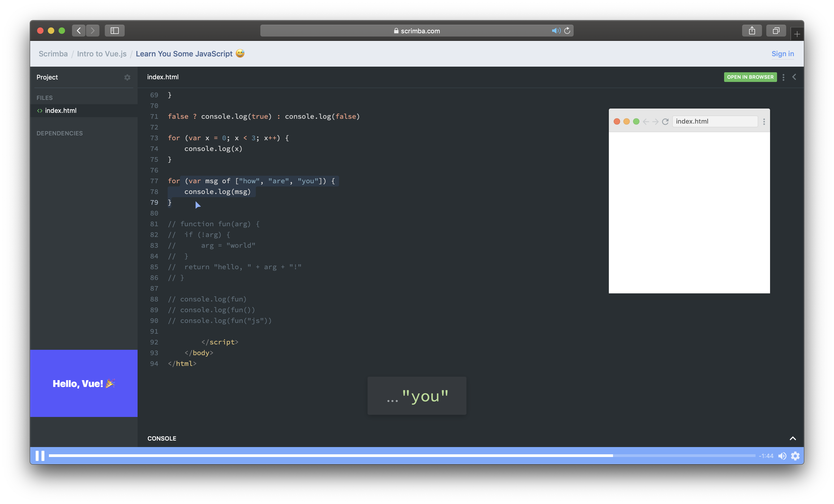Image resolution: width=834 pixels, height=504 pixels.
Task: Click the console.log(msg) code on line 78
Action: pos(217,192)
